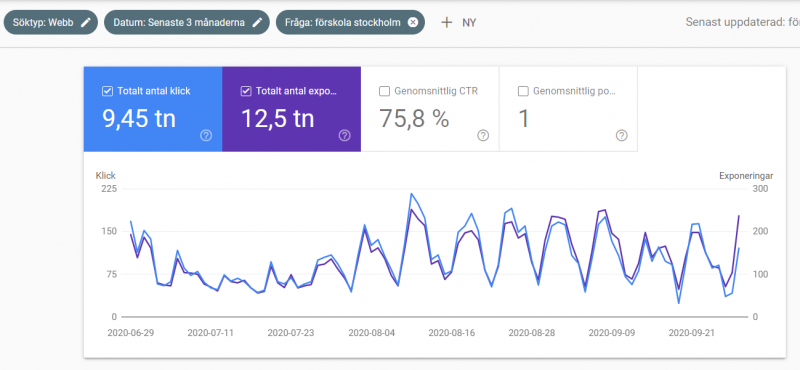Remove the Fråga: förskola stockholm filter
The width and height of the screenshot is (800, 370).
click(x=413, y=22)
